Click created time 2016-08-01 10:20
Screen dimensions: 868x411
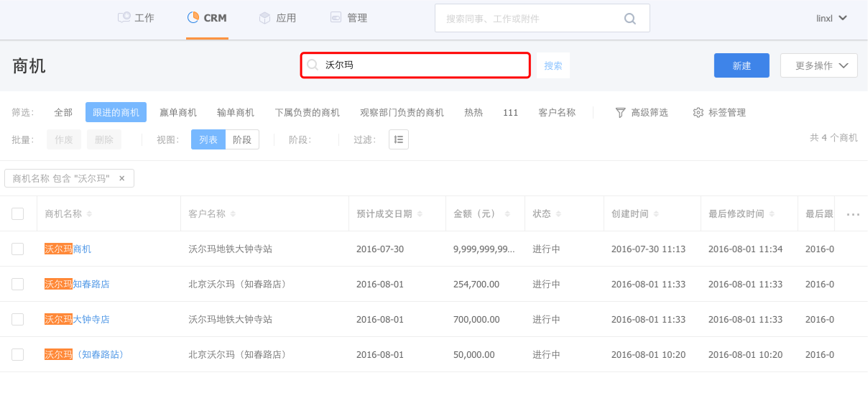coord(648,355)
